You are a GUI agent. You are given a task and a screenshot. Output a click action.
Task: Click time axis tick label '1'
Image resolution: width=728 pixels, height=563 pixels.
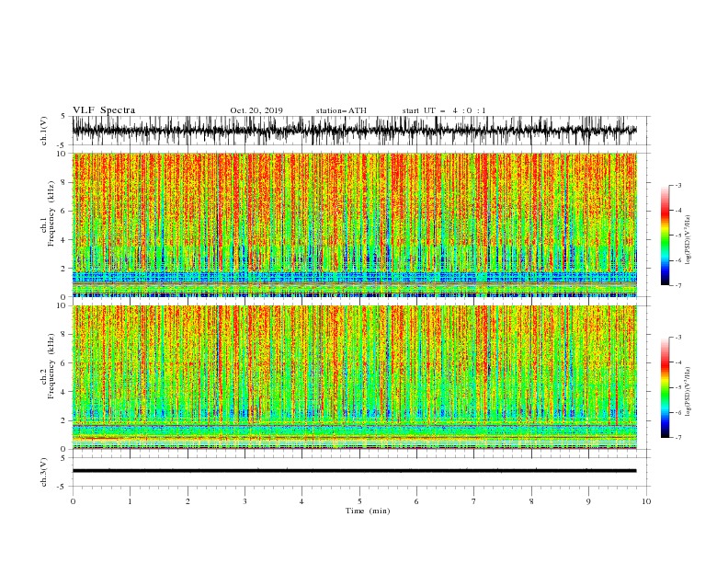(x=130, y=501)
